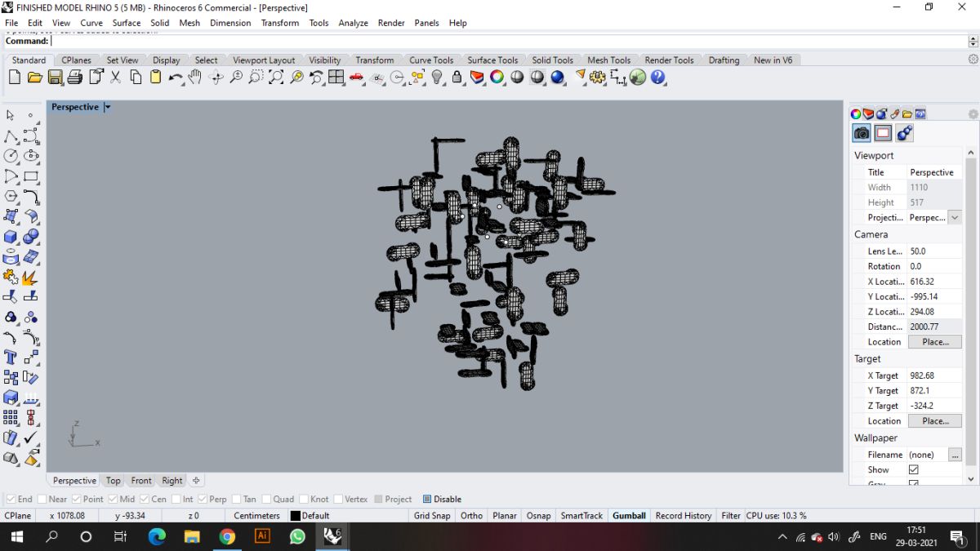Enable the Int osnap checkbox
Image resolution: width=980 pixels, height=551 pixels.
176,500
